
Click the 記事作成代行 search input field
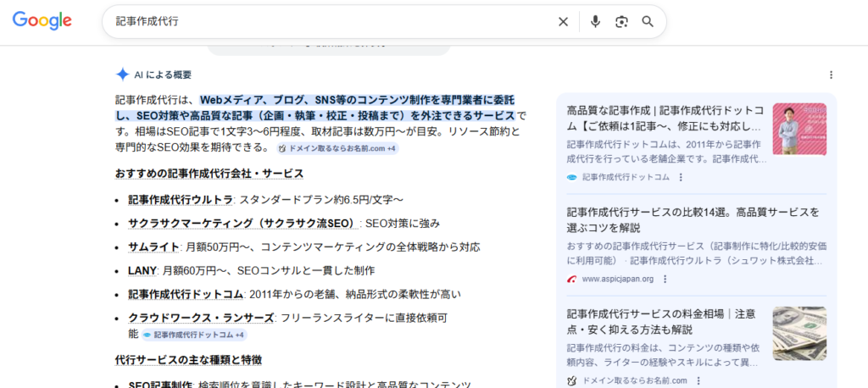(x=331, y=22)
